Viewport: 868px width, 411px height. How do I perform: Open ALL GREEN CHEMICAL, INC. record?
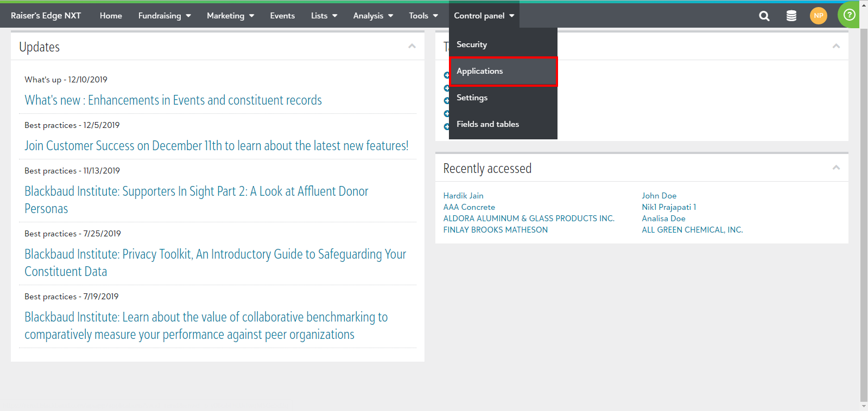click(x=692, y=230)
